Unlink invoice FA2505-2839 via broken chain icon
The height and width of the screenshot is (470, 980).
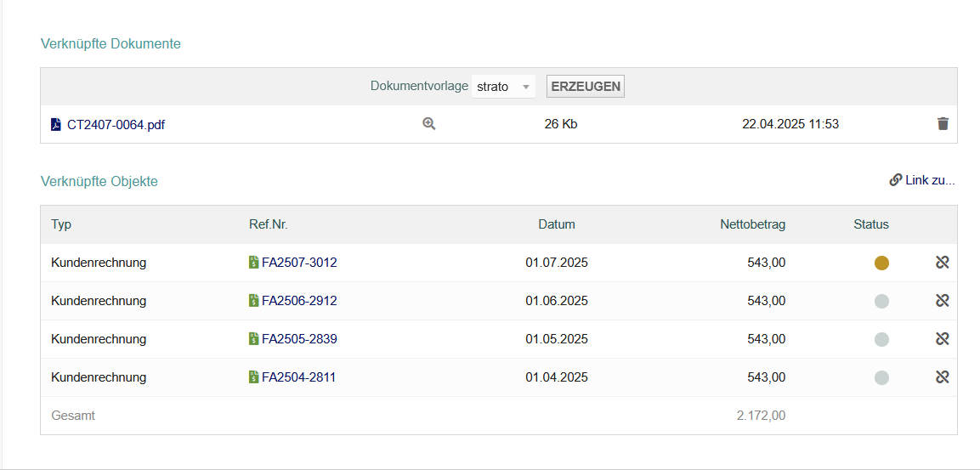(943, 339)
